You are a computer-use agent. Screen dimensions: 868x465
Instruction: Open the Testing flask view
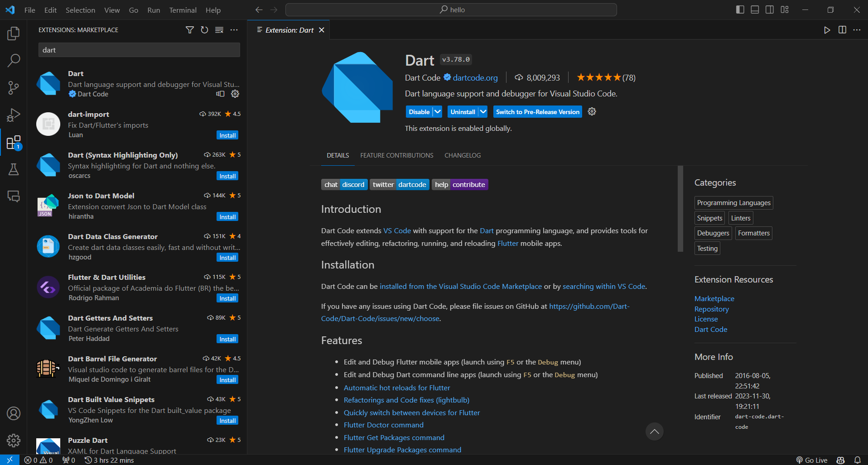coord(14,169)
